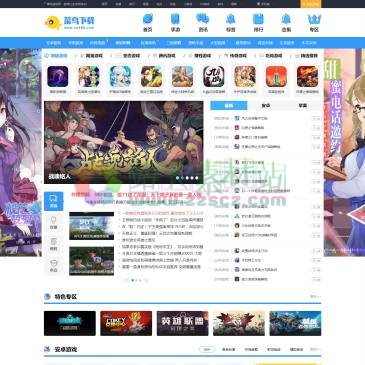Open the lower news thumbnail with people
Screen dimensions: 365x365
(91, 261)
